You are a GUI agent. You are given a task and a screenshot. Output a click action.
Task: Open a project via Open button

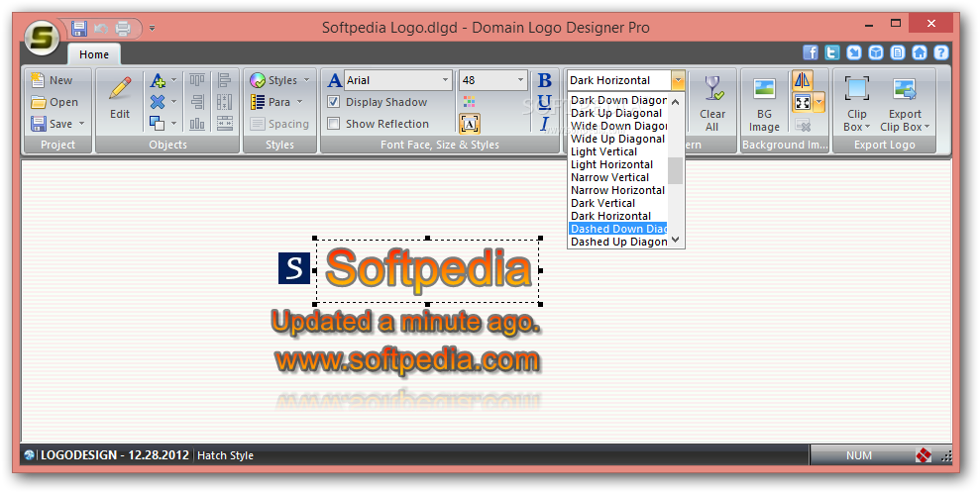55,102
